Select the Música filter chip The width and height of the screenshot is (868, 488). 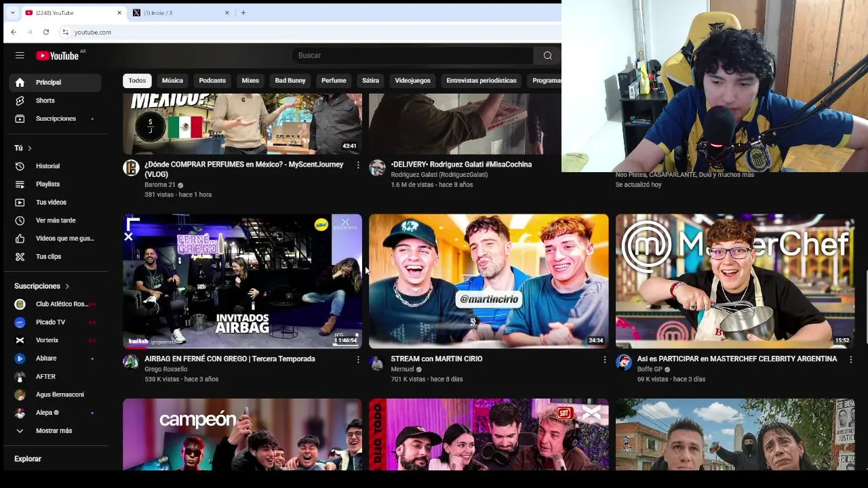(172, 81)
